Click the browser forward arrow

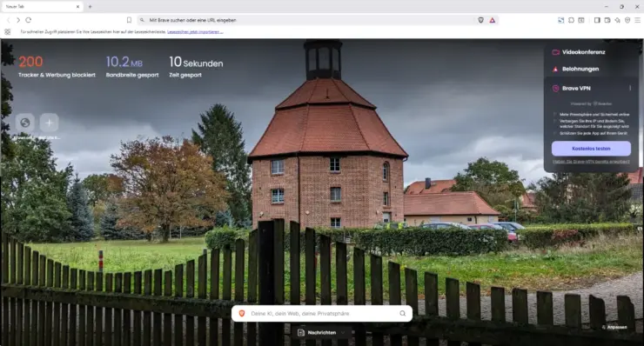18,20
